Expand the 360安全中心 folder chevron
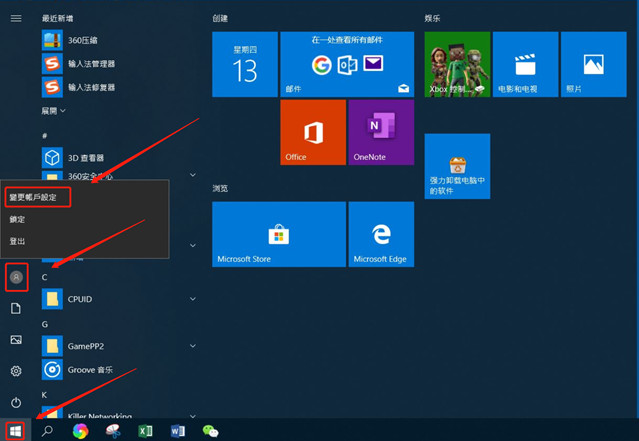The image size is (639, 441). (x=193, y=175)
